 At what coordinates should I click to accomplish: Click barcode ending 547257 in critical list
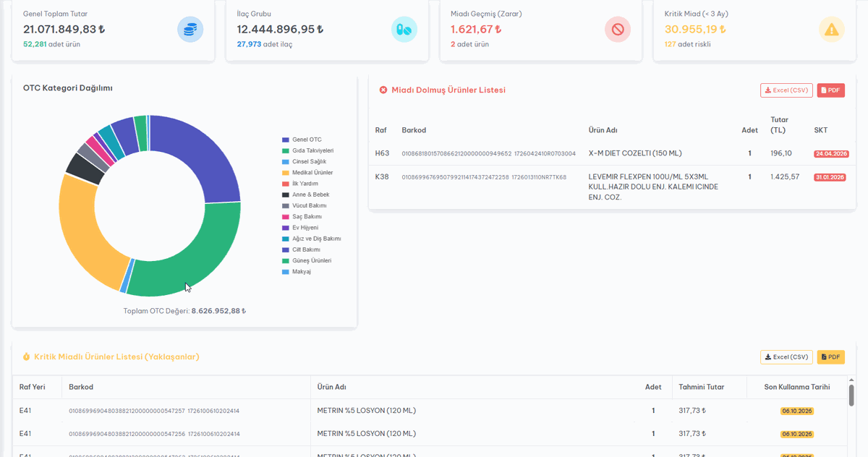154,411
